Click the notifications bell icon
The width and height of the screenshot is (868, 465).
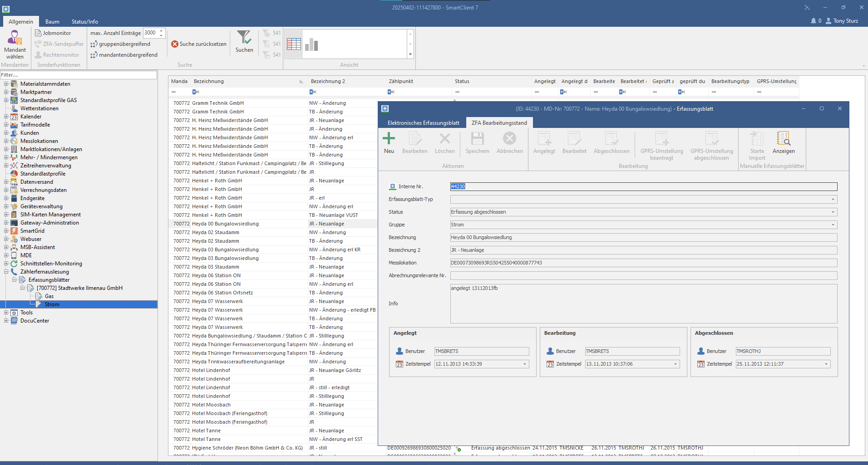point(813,21)
